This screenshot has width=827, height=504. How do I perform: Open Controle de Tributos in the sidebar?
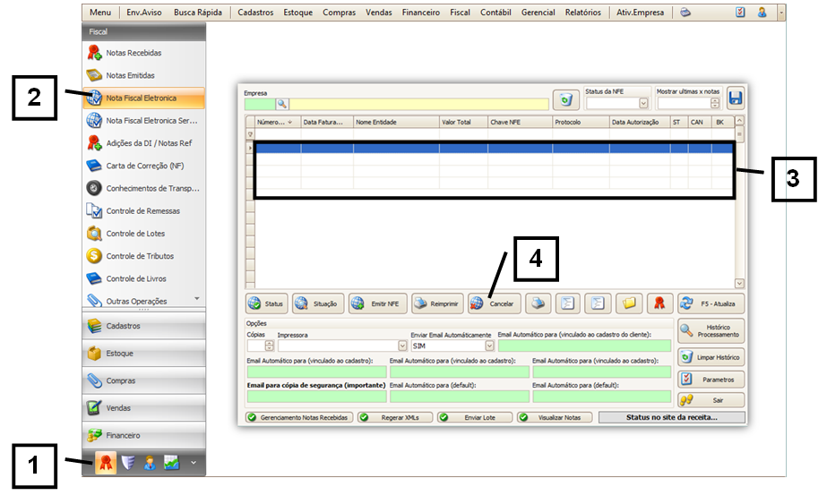(x=140, y=256)
